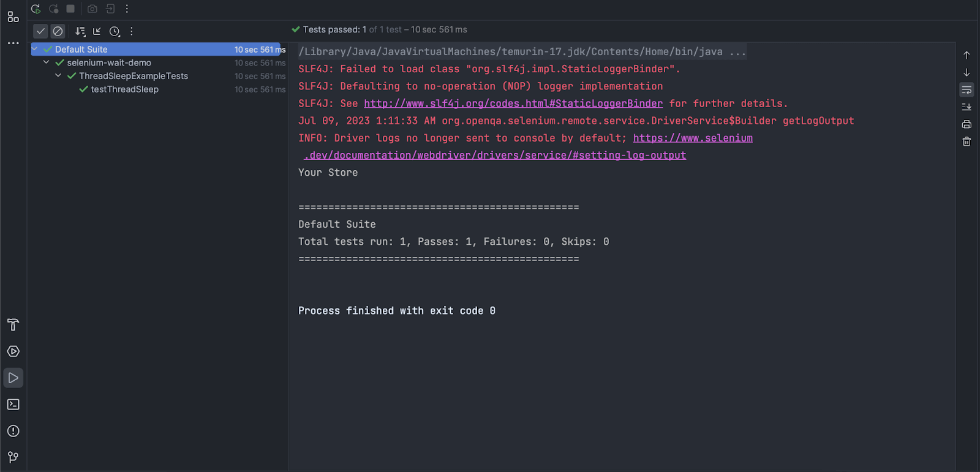Image resolution: width=980 pixels, height=472 pixels.
Task: Toggle Show Passed tests filter
Action: (x=40, y=31)
